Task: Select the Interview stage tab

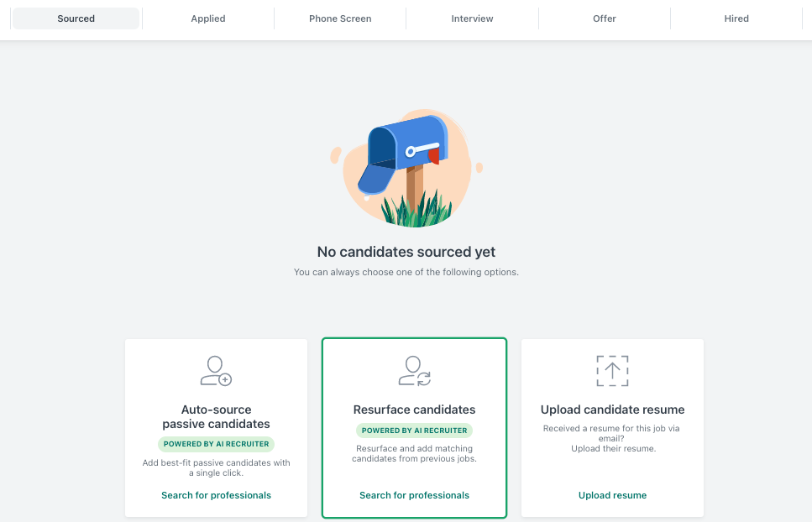Action: (x=472, y=18)
